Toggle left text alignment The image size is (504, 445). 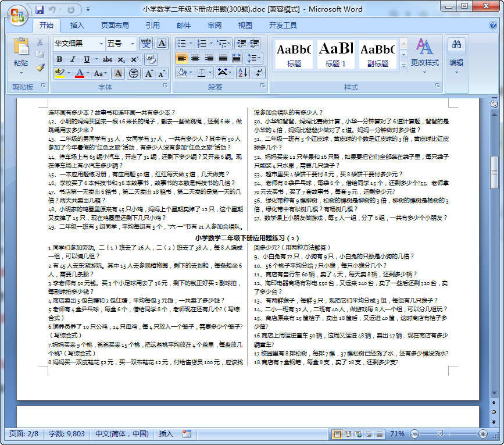point(181,58)
